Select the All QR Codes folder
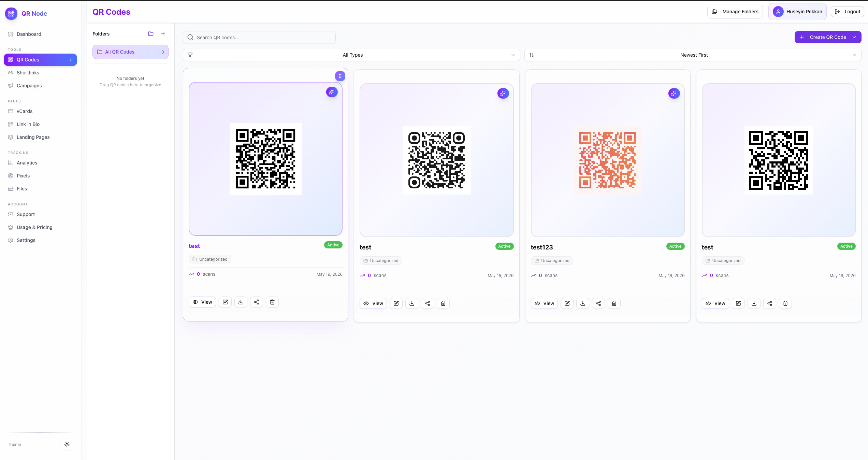The width and height of the screenshot is (868, 460). 130,52
